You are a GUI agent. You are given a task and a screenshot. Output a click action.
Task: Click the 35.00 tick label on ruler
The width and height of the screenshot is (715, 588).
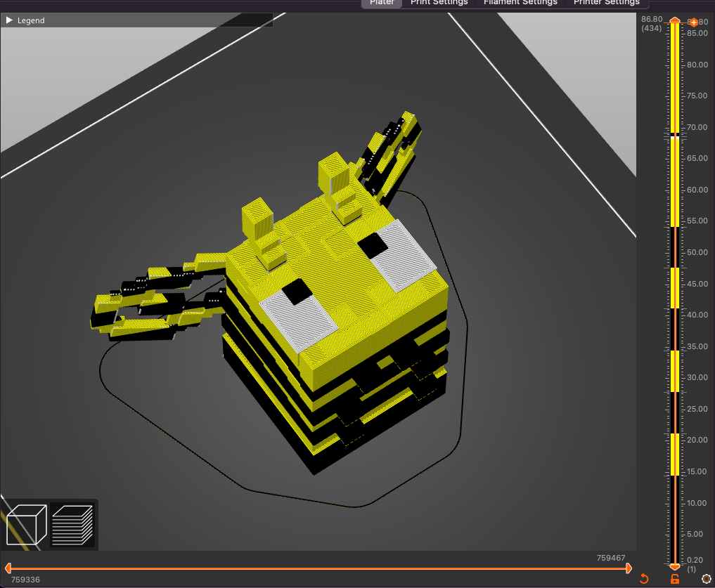pyautogui.click(x=697, y=346)
